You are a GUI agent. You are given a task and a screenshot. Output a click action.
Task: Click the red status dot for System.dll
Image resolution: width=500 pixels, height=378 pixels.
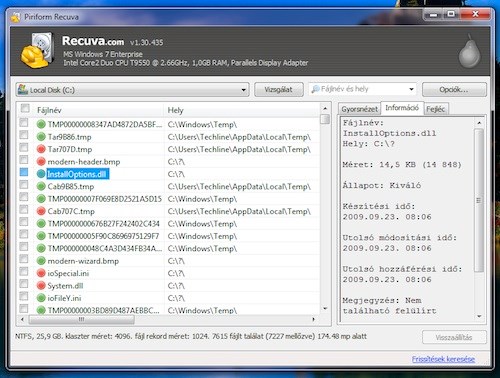coord(41,286)
